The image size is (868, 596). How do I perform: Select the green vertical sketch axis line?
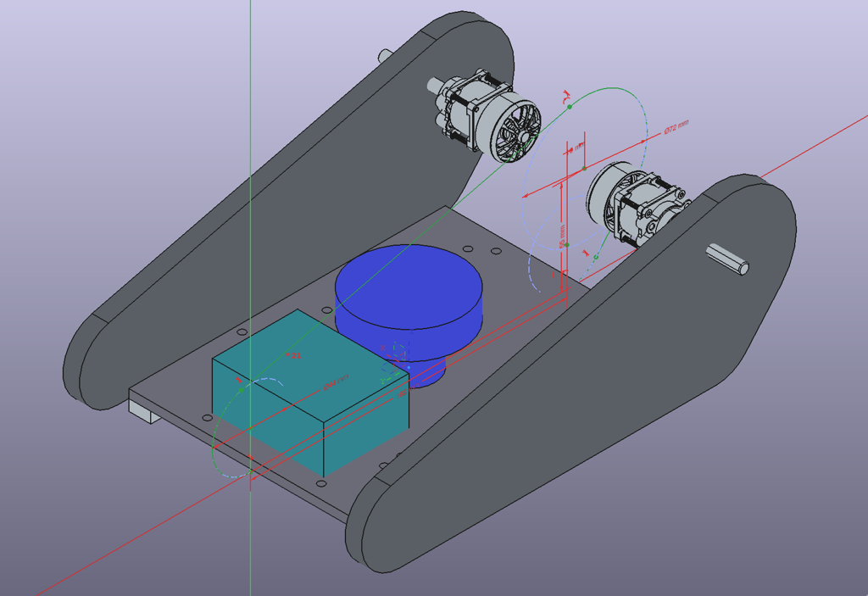point(251,170)
